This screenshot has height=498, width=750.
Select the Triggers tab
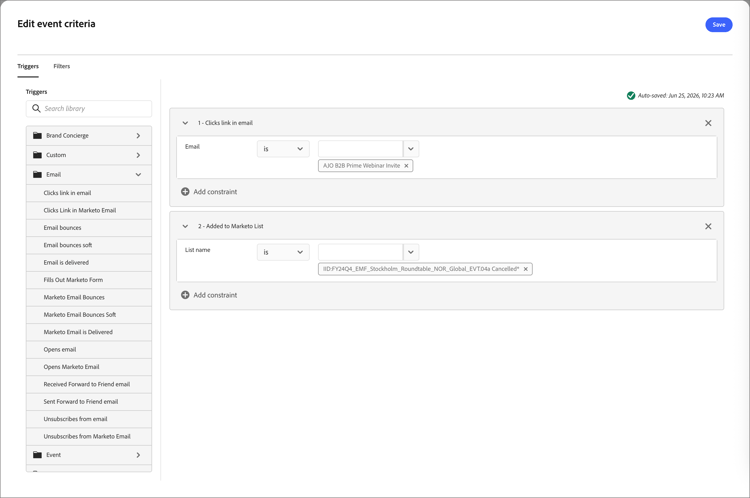tap(28, 66)
